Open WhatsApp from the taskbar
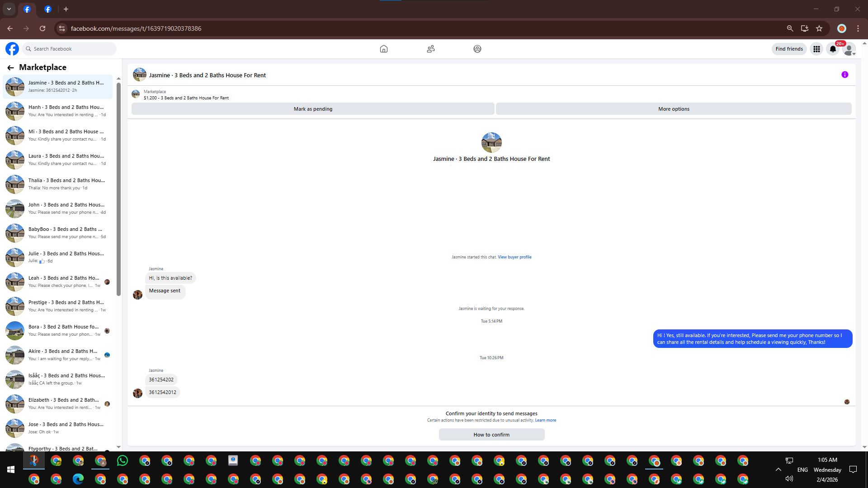Image resolution: width=868 pixels, height=488 pixels. [122, 460]
